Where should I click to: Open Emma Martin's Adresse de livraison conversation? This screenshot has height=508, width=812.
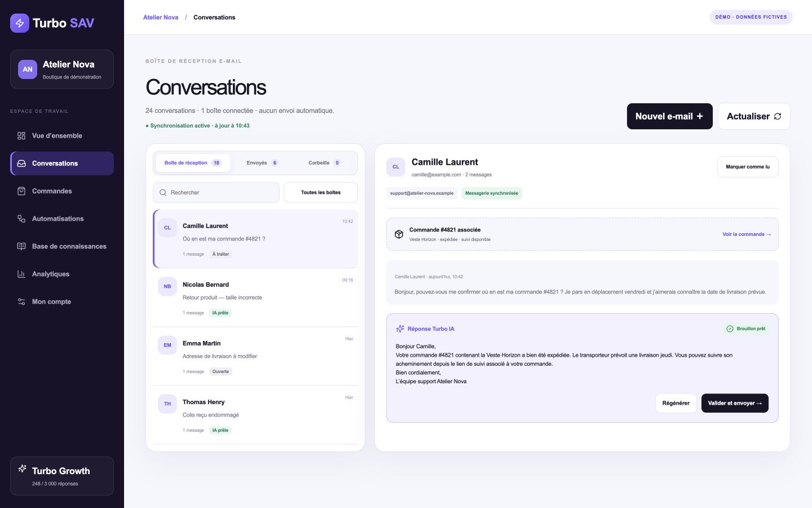[x=255, y=356]
